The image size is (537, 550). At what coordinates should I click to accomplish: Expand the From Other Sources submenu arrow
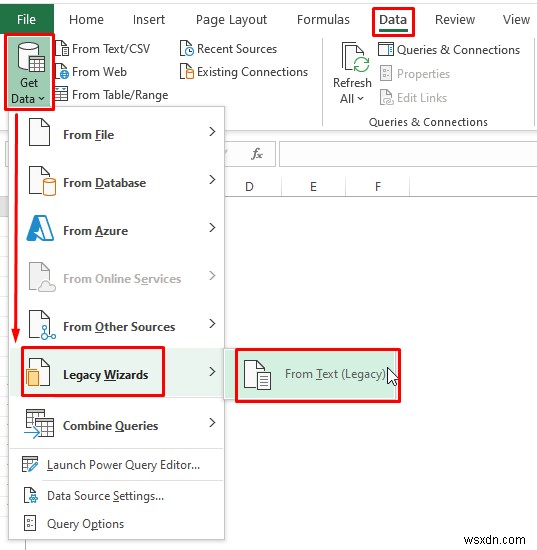pyautogui.click(x=212, y=323)
